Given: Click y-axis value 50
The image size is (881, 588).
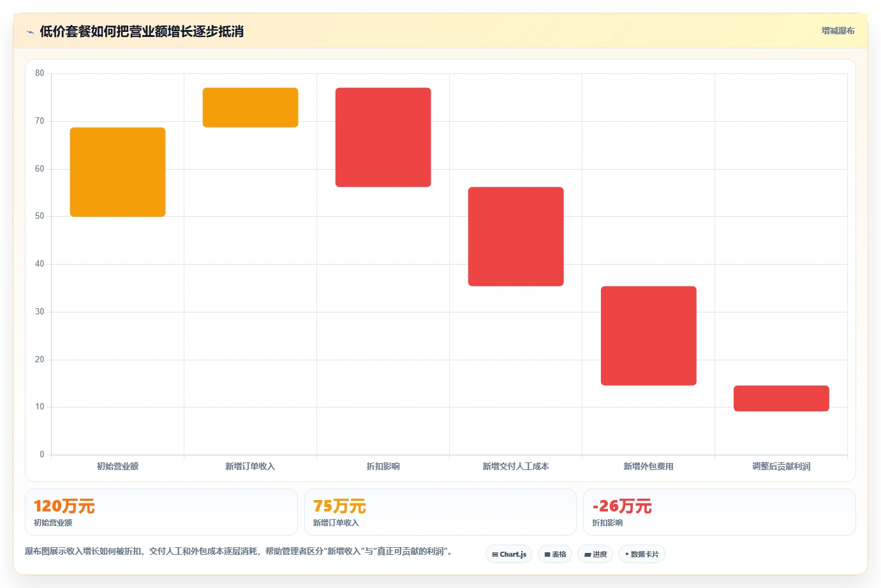Looking at the screenshot, I should pyautogui.click(x=40, y=216).
